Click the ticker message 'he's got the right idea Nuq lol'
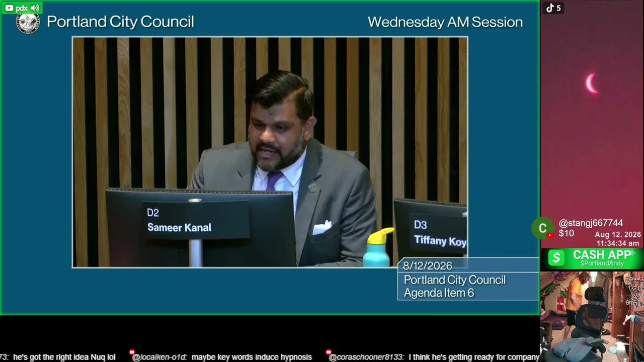 pyautogui.click(x=64, y=357)
